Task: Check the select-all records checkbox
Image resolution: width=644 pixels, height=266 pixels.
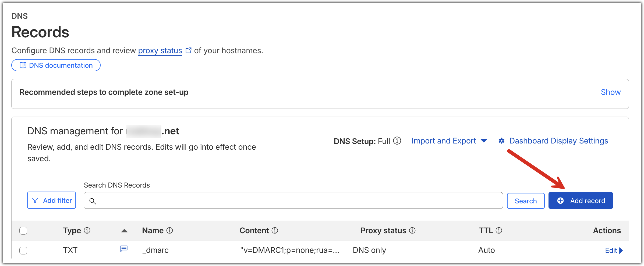Action: click(x=23, y=231)
